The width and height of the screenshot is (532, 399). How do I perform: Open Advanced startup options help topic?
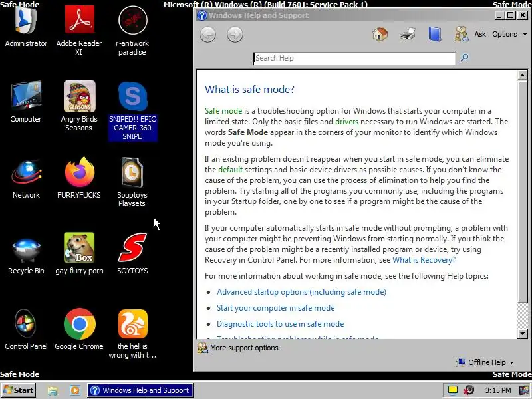[x=301, y=292]
